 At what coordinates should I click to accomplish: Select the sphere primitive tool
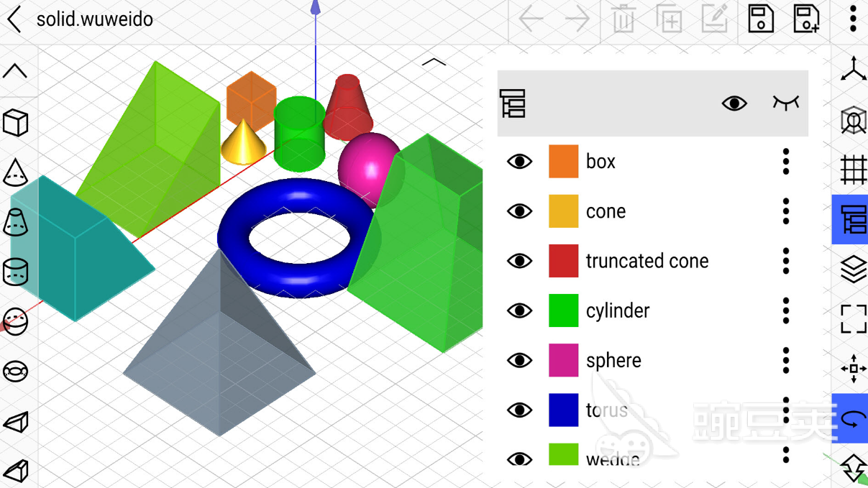(16, 321)
